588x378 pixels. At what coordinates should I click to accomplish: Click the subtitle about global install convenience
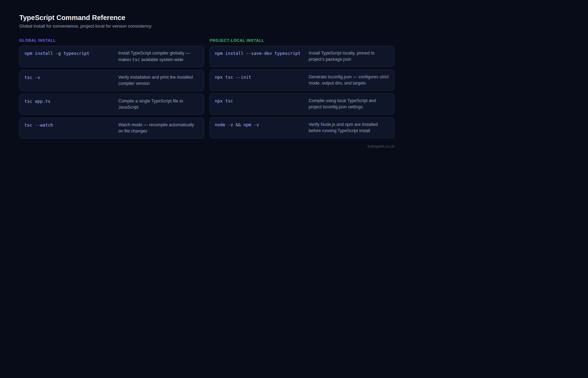[x=85, y=26]
